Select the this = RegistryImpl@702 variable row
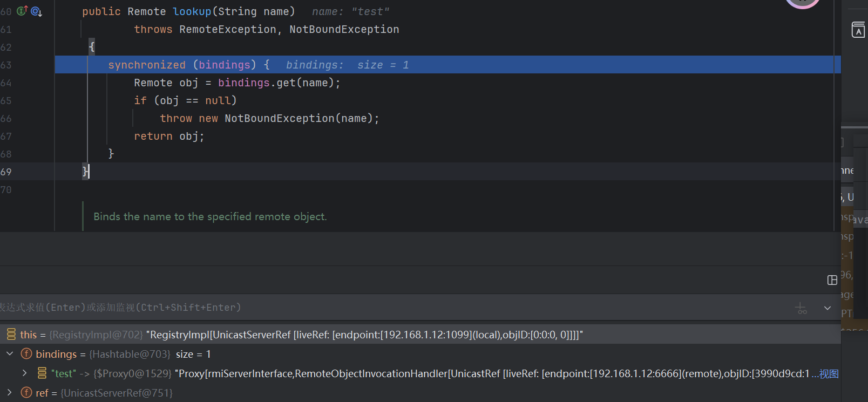 tap(421, 335)
